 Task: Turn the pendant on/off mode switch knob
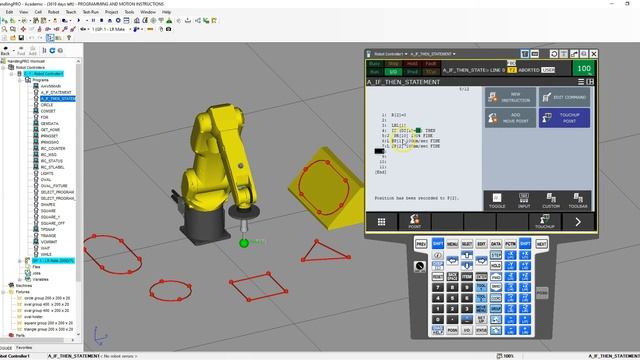click(420, 266)
